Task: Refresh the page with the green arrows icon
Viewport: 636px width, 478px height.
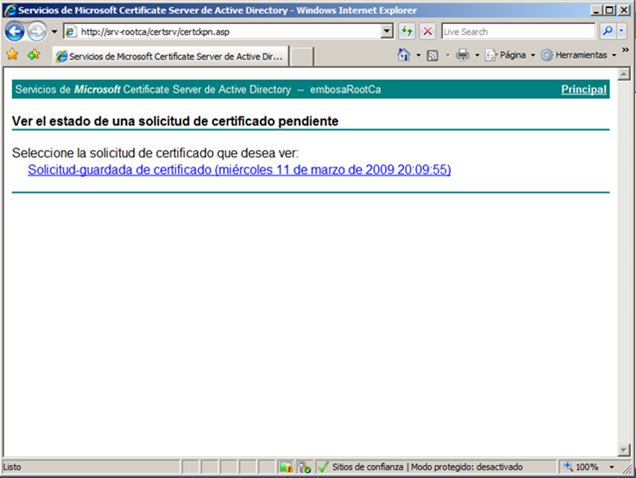Action: [x=408, y=32]
